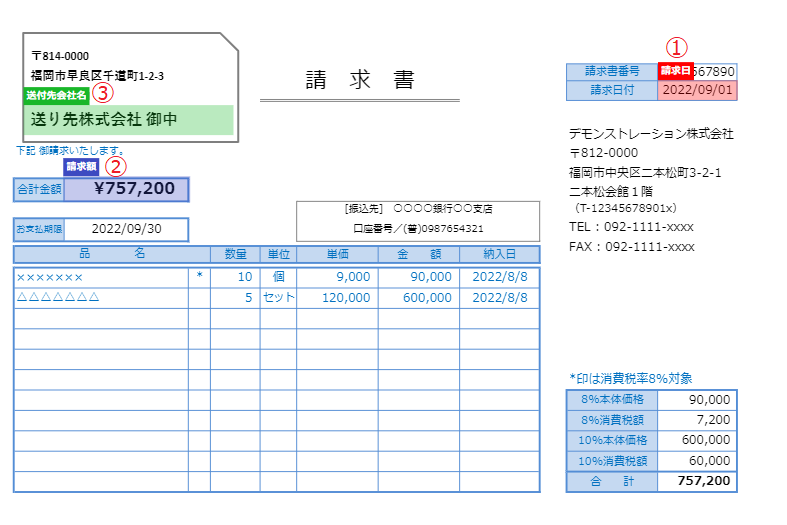The width and height of the screenshot is (787, 525).
Task: Click the 10%消費税額 label
Action: tap(612, 461)
